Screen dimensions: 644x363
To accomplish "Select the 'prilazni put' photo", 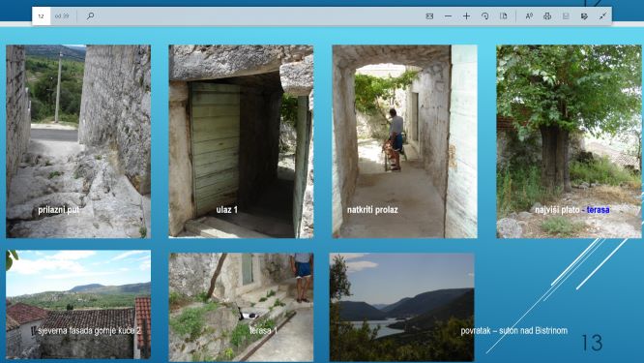I will tap(78, 141).
